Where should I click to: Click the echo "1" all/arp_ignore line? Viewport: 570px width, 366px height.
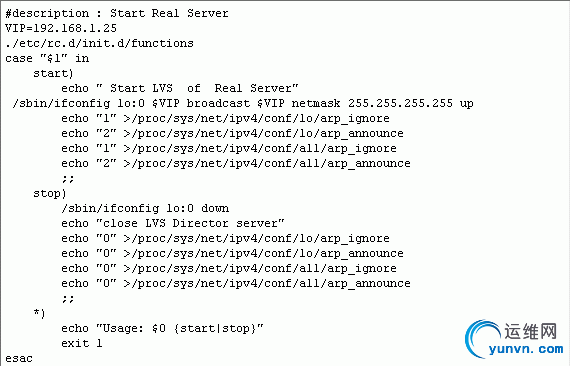(229, 149)
